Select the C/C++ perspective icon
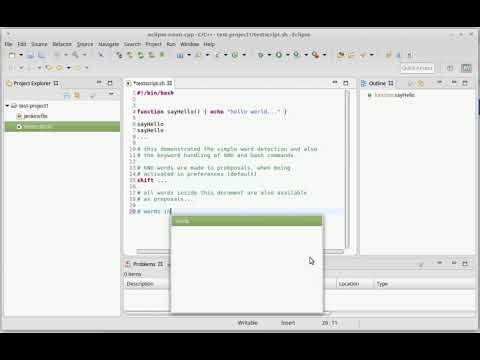 (x=466, y=68)
